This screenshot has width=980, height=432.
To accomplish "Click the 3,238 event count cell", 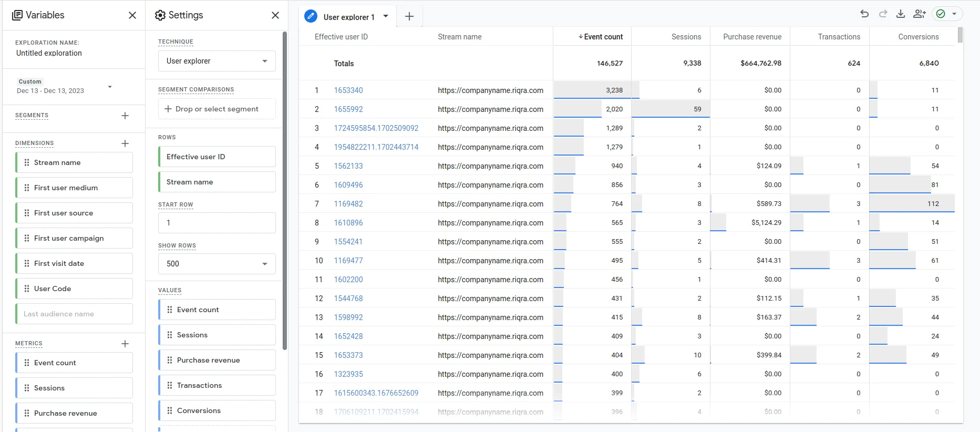I will pos(592,90).
